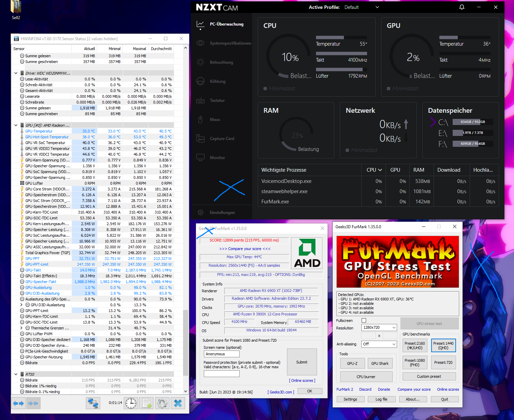This screenshot has width=514, height=420.
Task: Click the HWiNFO title bar app icon
Action: click(16, 39)
